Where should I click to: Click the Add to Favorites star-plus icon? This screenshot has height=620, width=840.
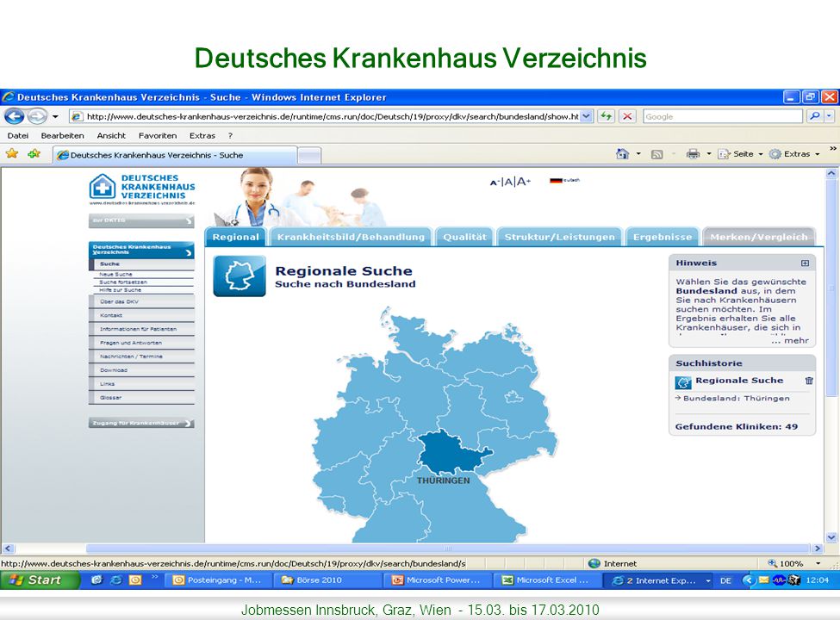(34, 154)
